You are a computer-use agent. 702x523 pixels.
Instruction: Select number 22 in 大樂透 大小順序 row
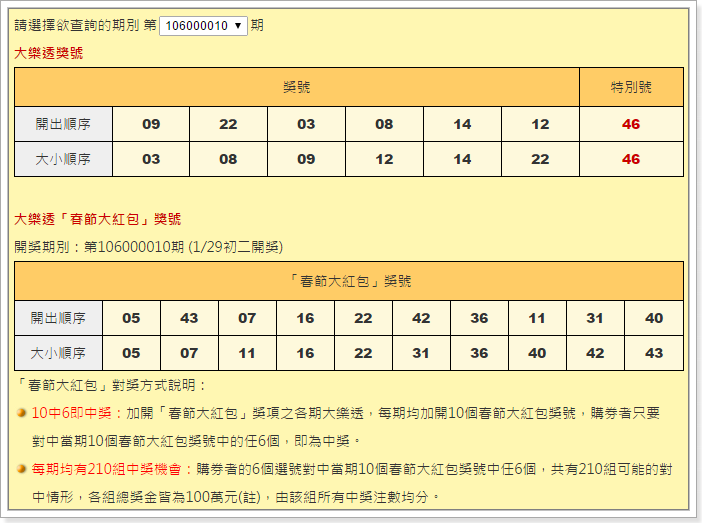(x=540, y=159)
